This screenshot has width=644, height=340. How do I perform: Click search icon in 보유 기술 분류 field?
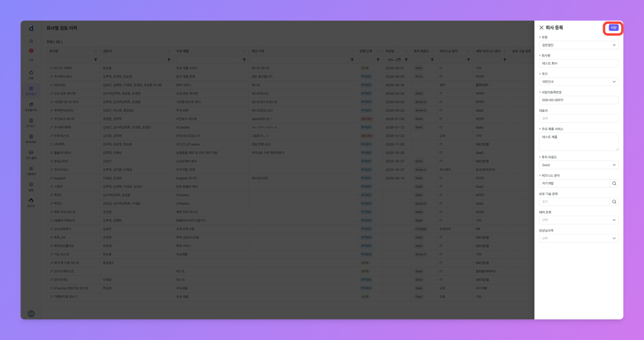614,202
